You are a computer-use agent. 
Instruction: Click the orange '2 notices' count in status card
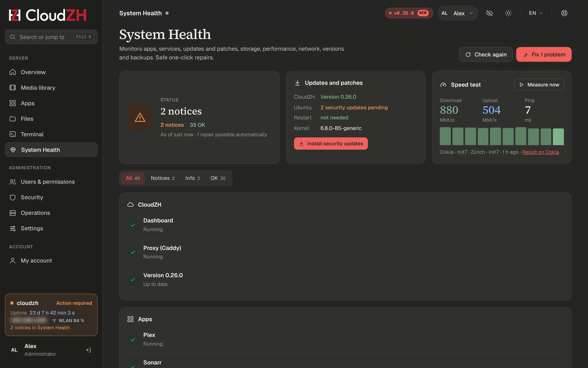click(x=172, y=125)
